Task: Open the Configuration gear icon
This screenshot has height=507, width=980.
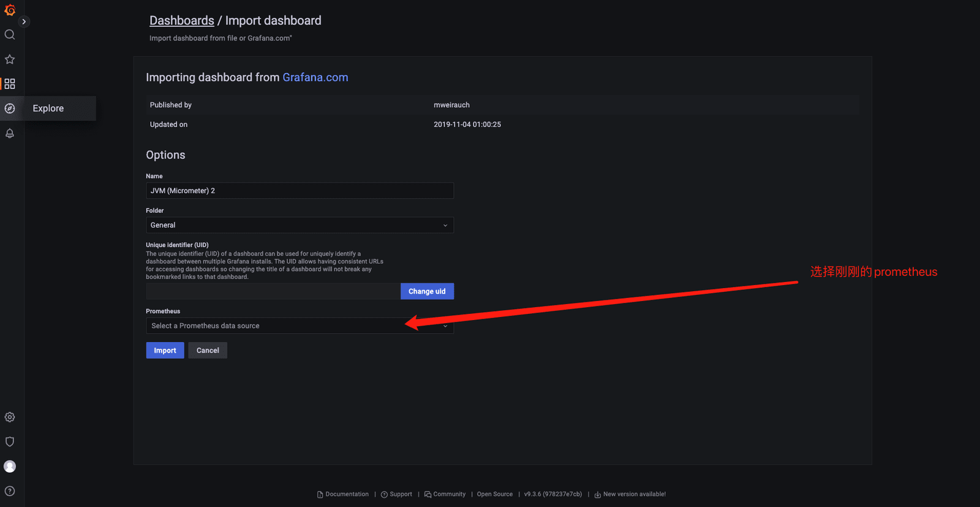Action: [x=10, y=417]
